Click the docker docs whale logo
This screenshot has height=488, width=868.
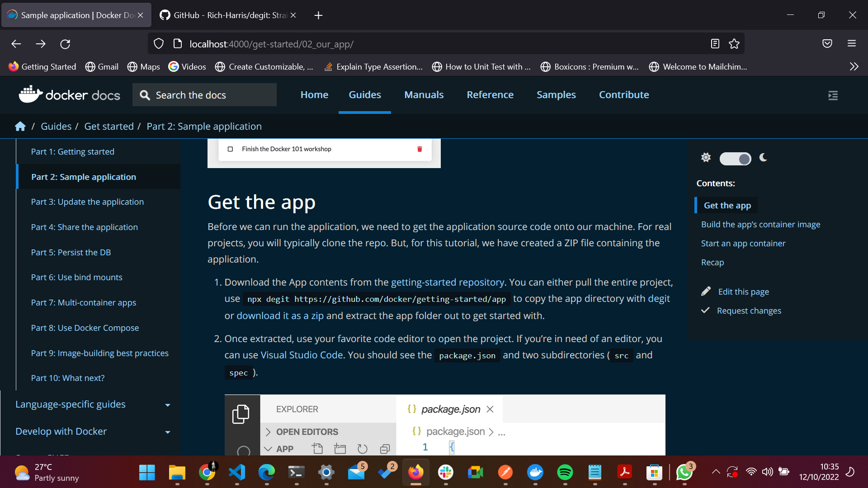point(30,94)
